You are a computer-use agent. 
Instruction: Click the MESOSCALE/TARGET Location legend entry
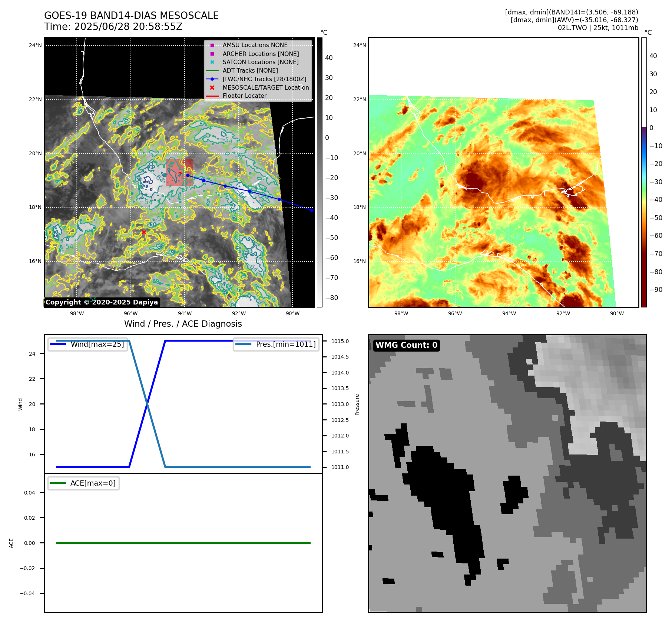(x=258, y=87)
